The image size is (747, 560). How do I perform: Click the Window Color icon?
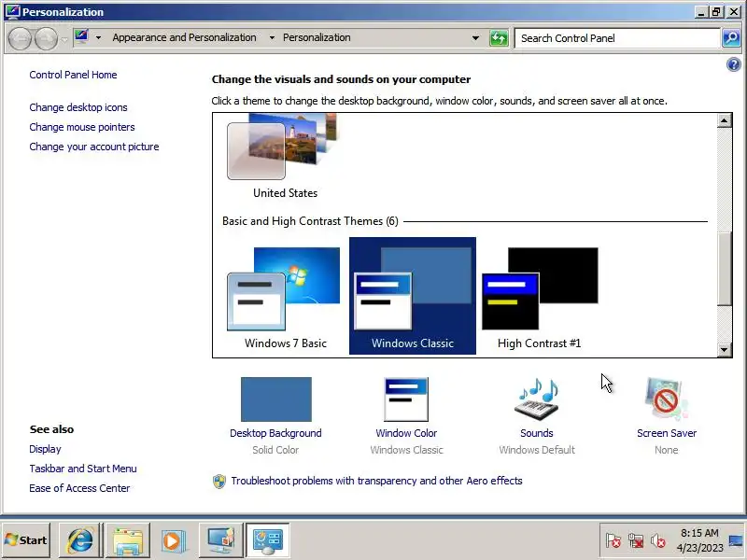coord(406,399)
